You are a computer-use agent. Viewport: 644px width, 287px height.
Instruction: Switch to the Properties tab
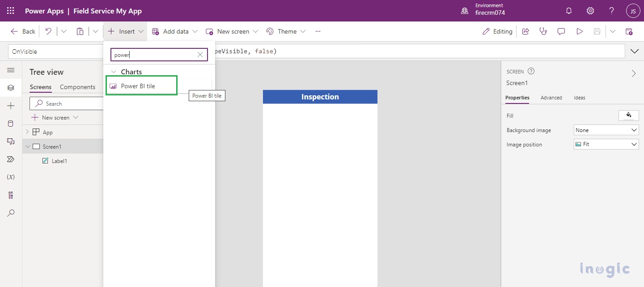[517, 98]
